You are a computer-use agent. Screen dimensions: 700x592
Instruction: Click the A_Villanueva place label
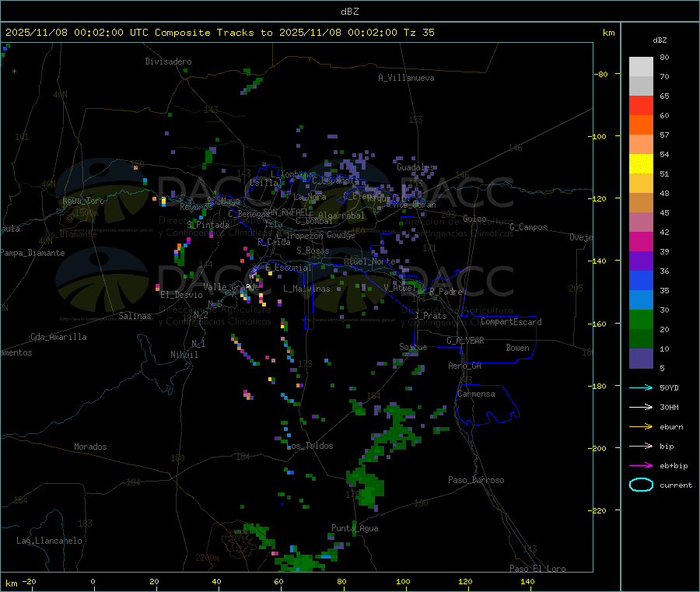point(406,78)
